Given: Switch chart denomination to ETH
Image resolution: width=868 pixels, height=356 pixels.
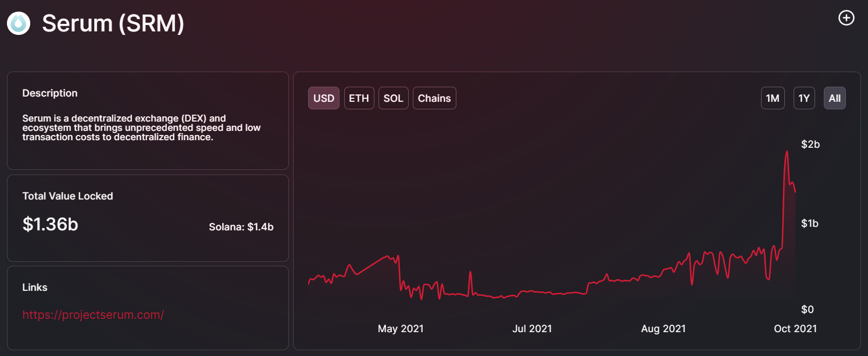Looking at the screenshot, I should (359, 98).
